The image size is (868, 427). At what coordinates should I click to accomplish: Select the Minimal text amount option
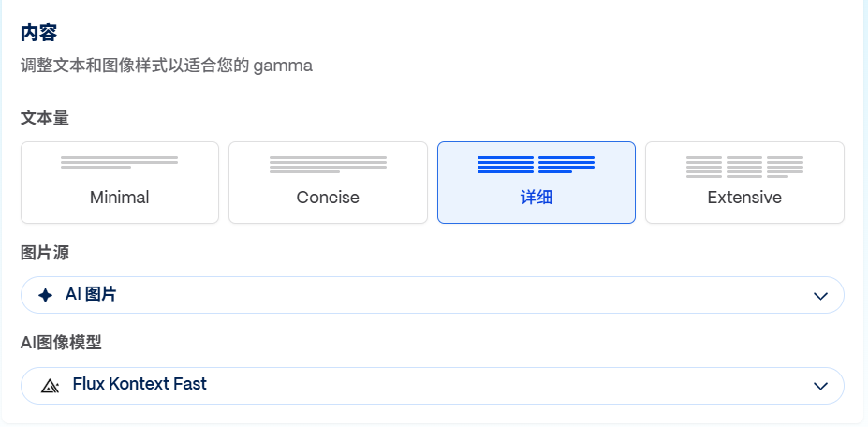[120, 183]
